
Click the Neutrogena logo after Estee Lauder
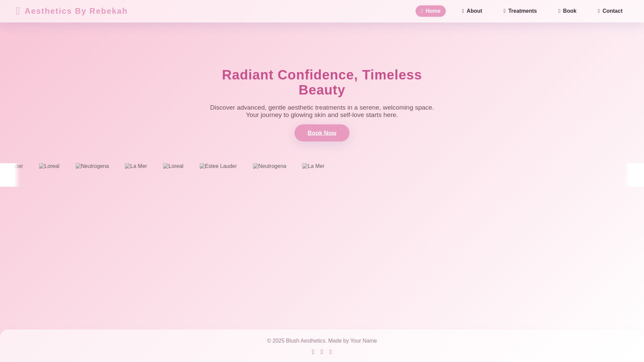(270, 166)
